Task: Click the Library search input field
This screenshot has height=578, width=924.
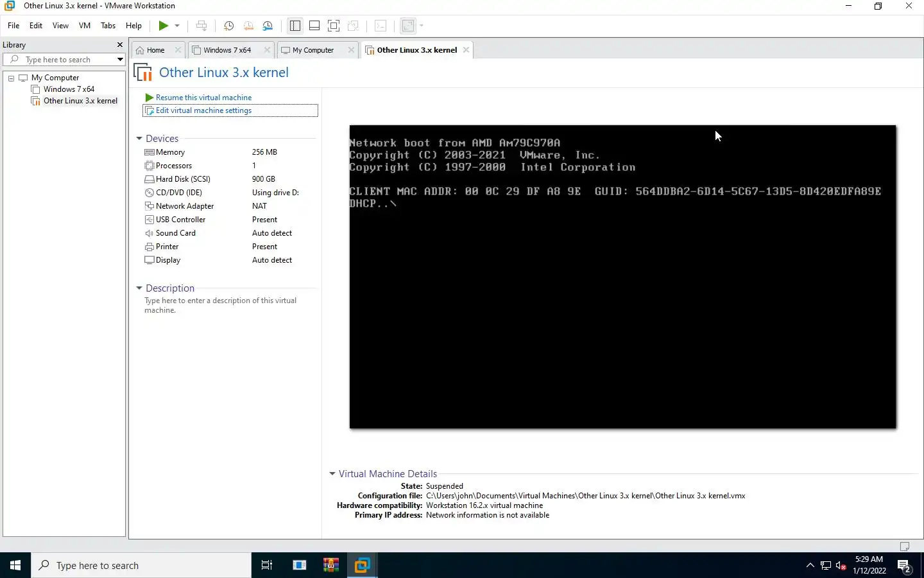Action: (59, 60)
